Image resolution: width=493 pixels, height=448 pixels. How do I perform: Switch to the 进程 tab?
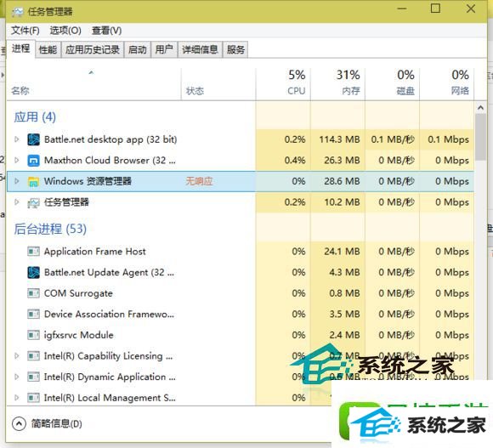(x=20, y=48)
